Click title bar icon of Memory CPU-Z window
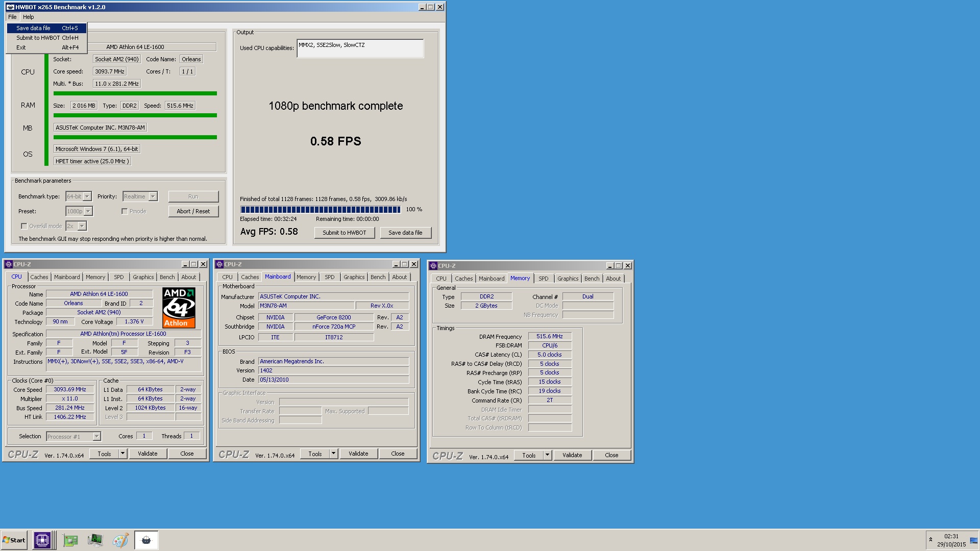980x551 pixels. click(433, 266)
